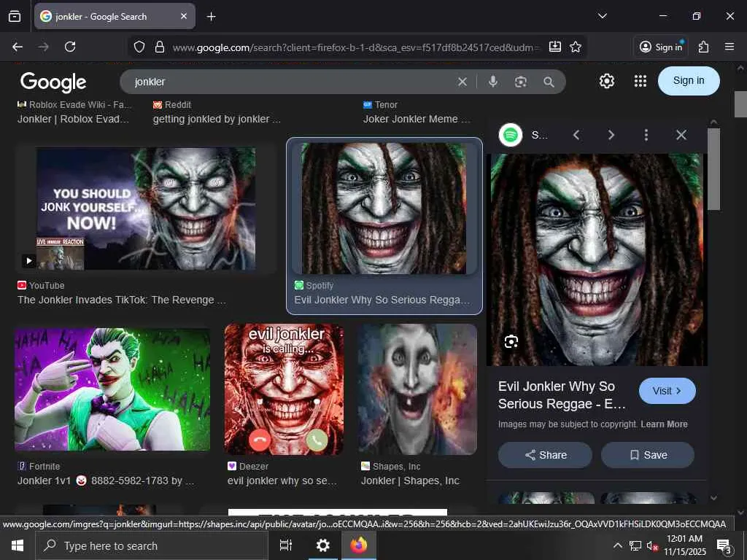Open Jonkler Roblox Evade Wiki result
Screen dimensions: 747x560
(74, 119)
